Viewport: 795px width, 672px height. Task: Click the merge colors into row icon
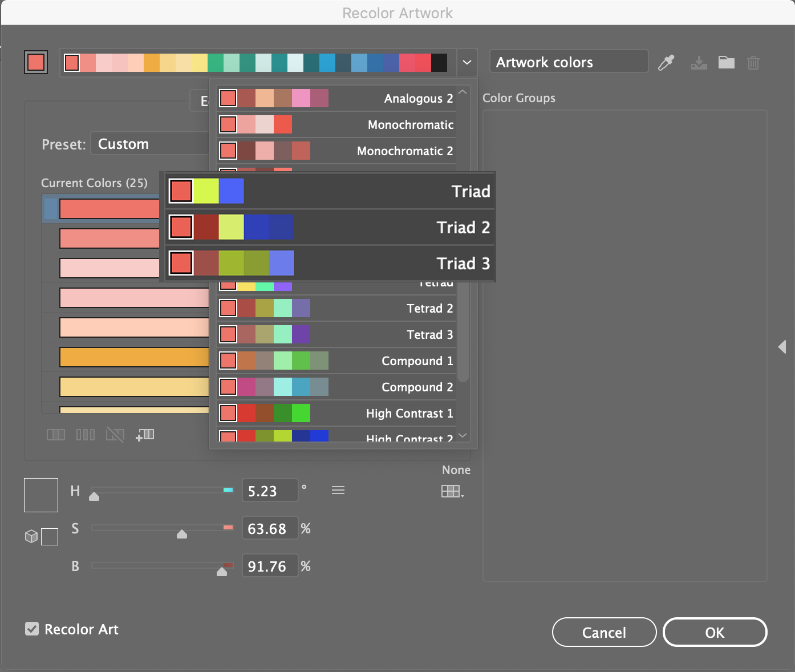(x=56, y=435)
